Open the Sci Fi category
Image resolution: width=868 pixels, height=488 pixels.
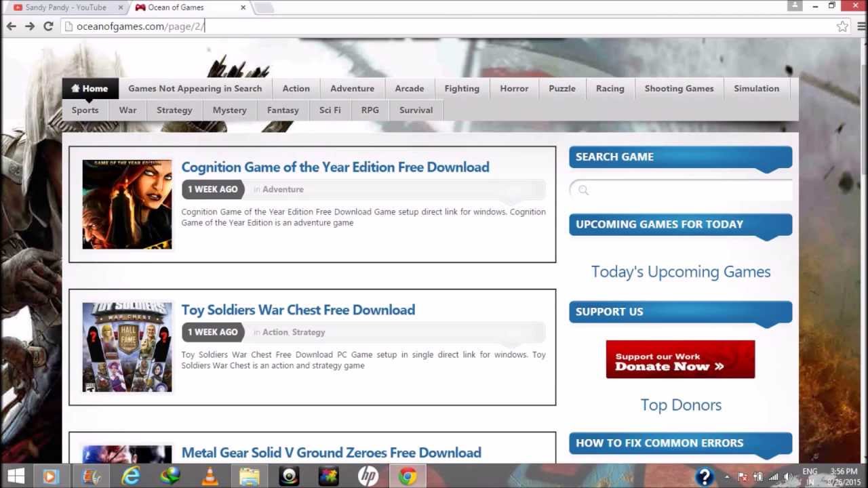pyautogui.click(x=330, y=110)
